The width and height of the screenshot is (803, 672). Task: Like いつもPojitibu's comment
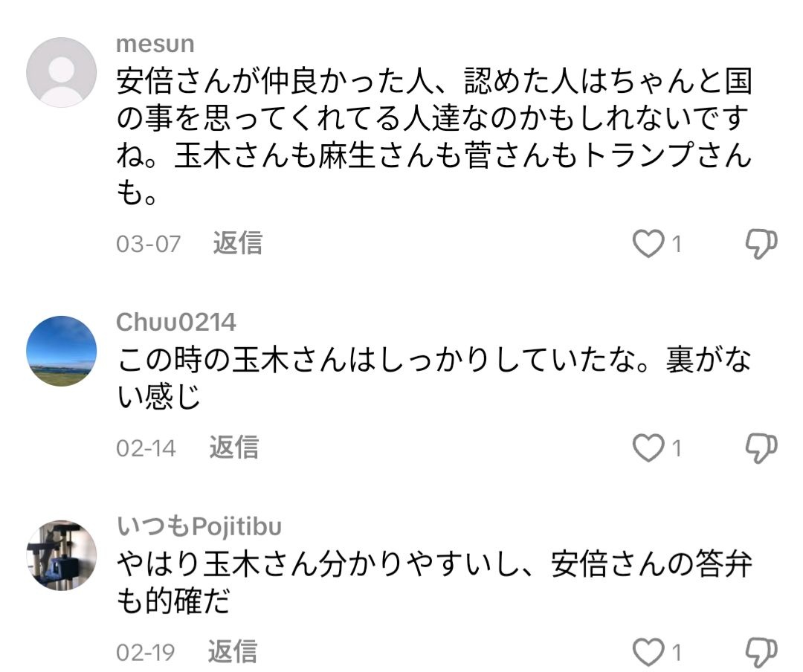tap(648, 652)
